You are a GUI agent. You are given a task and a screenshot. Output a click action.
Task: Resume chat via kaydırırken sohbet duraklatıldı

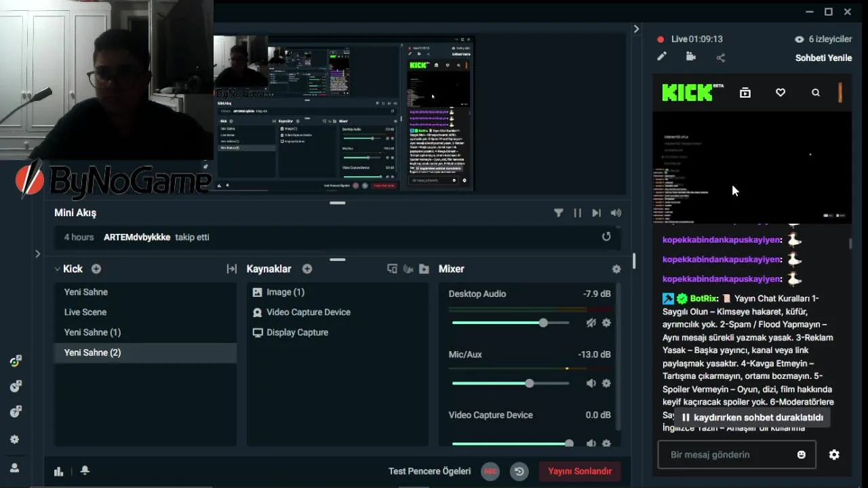click(x=753, y=418)
